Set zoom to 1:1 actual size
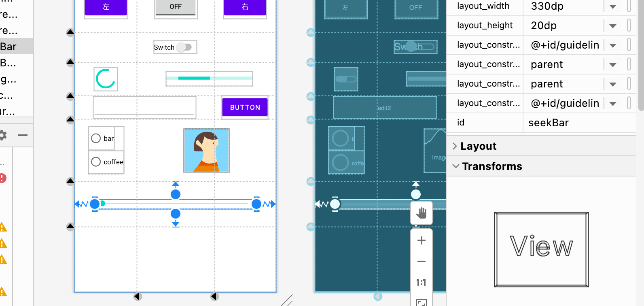Viewport: 644px width, 306px height. tap(421, 283)
